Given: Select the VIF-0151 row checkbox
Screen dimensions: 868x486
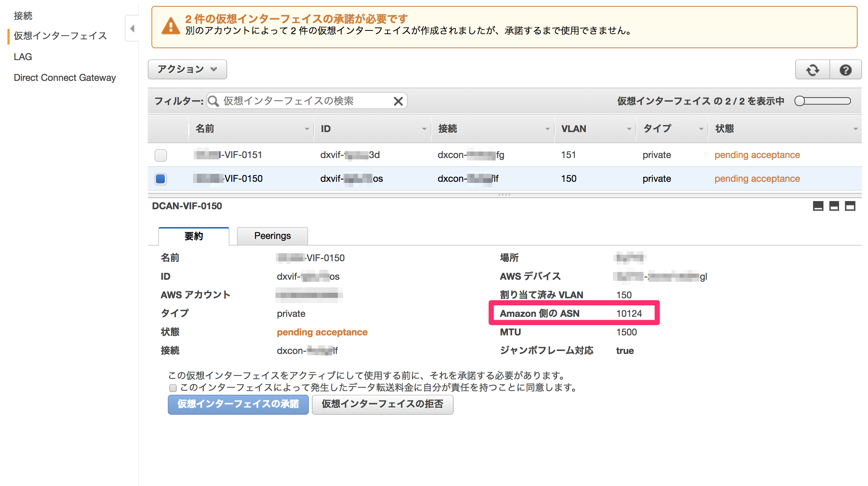Looking at the screenshot, I should click(161, 155).
